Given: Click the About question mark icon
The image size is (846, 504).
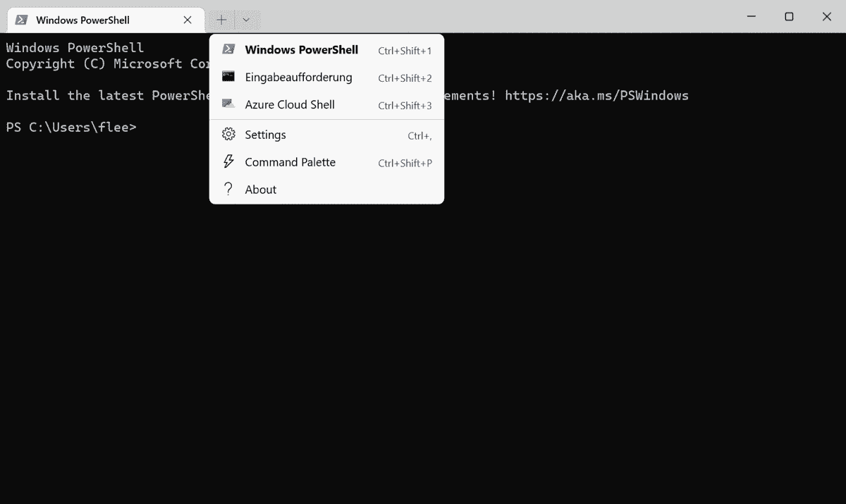Looking at the screenshot, I should (228, 189).
